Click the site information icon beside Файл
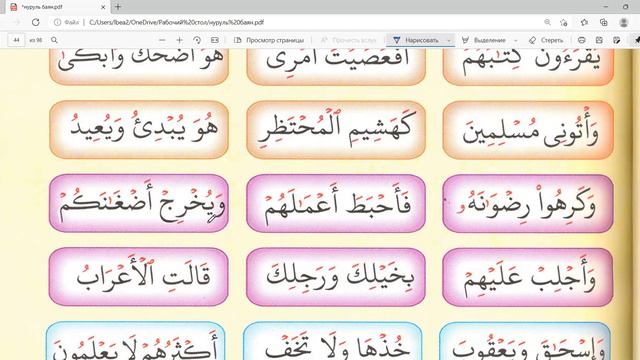640x360 pixels. [58, 22]
